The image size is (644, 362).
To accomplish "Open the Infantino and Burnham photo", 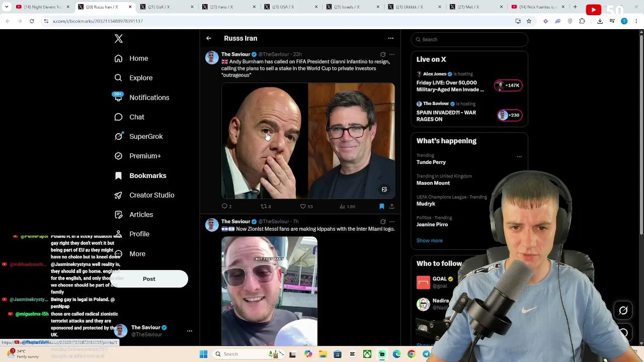I will (x=308, y=141).
